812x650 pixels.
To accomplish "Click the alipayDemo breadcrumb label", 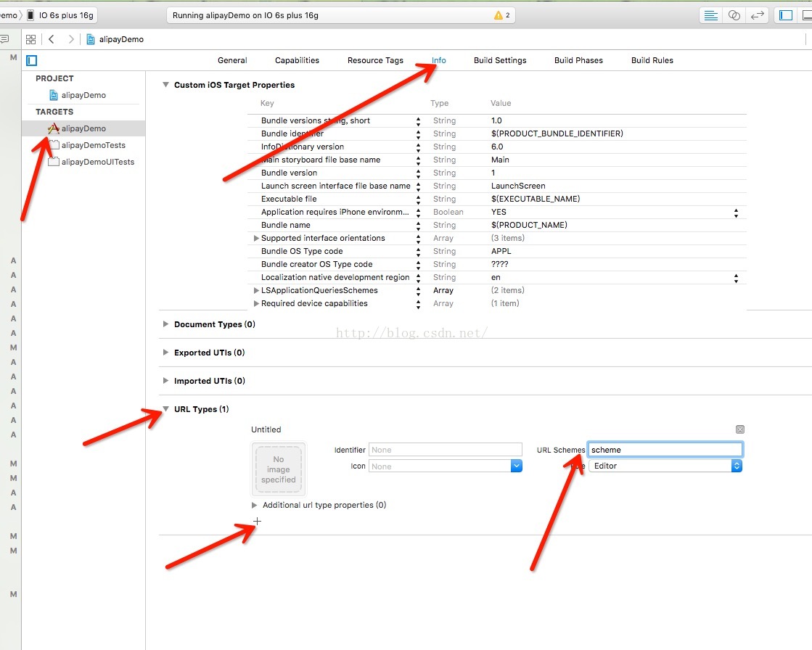I will point(121,39).
